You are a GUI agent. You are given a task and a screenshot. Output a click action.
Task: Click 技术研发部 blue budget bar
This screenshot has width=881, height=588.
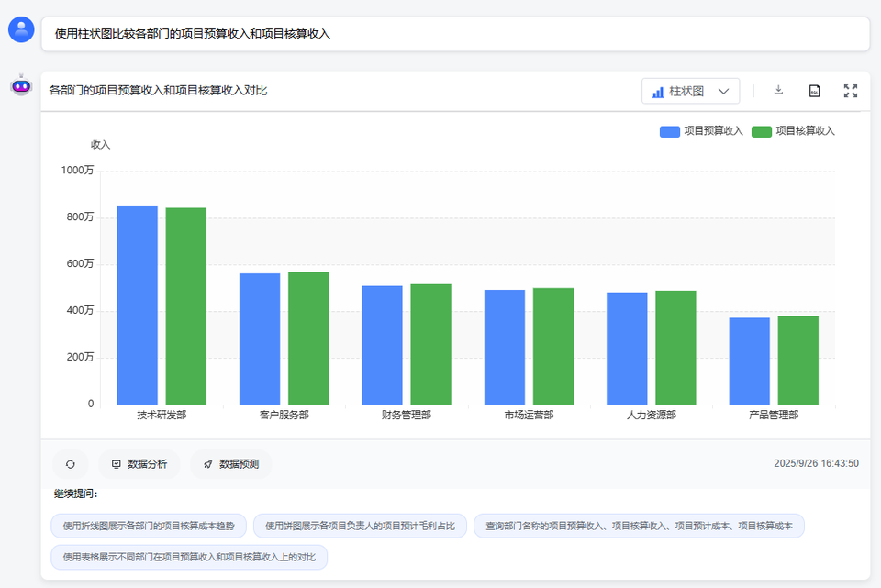137,305
